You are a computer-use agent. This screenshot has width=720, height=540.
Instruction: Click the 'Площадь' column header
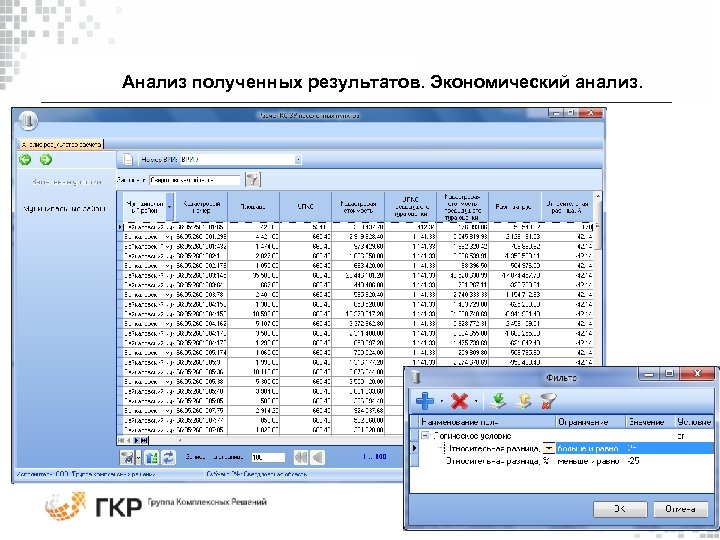pos(253,207)
